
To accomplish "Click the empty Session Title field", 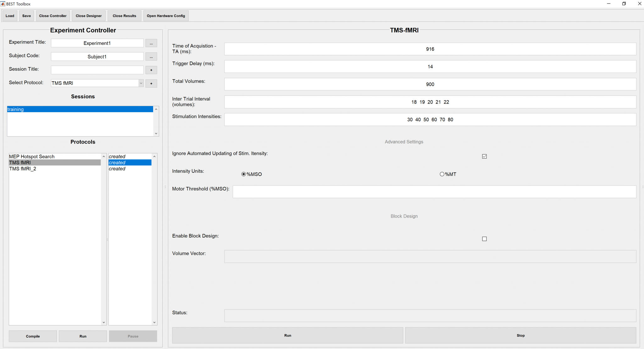I will pyautogui.click(x=97, y=70).
